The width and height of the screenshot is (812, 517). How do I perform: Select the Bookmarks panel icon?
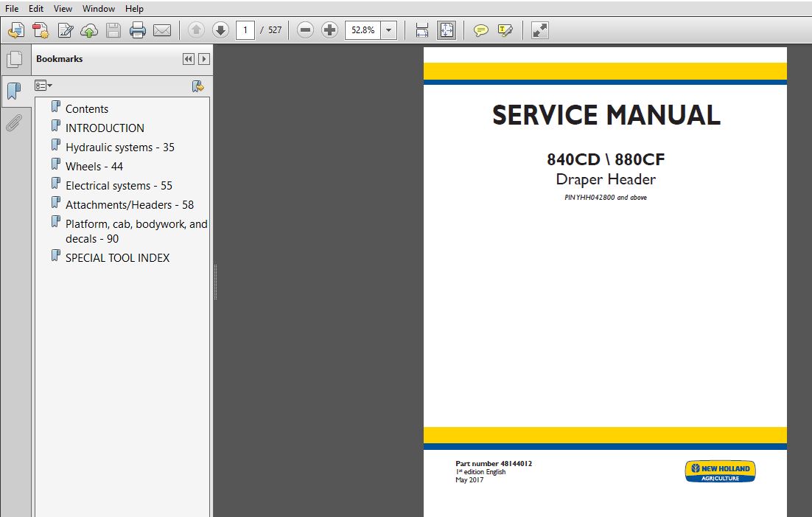click(15, 91)
